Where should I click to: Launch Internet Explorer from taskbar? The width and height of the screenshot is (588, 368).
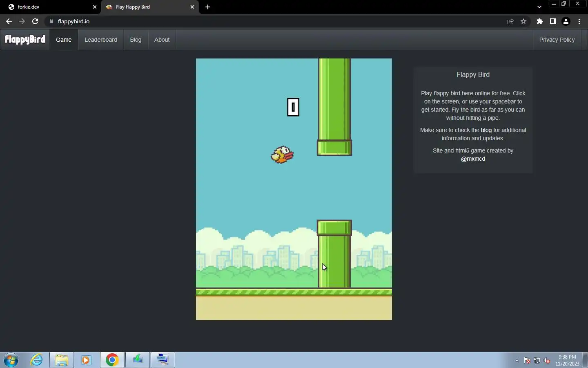37,360
